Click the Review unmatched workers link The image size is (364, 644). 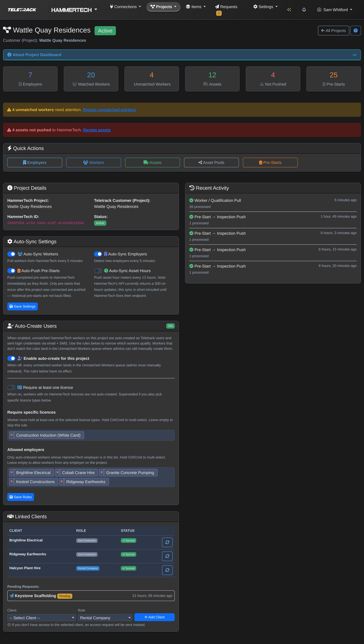click(x=109, y=110)
